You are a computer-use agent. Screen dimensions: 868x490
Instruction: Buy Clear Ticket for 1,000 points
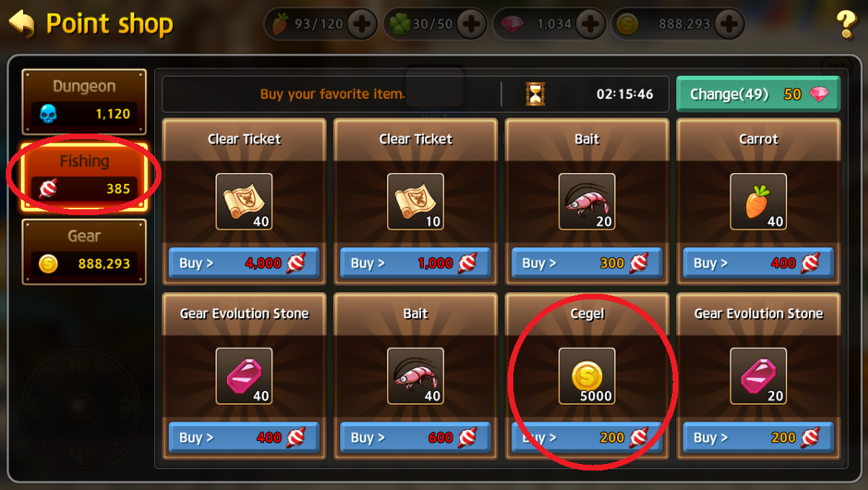click(x=415, y=263)
